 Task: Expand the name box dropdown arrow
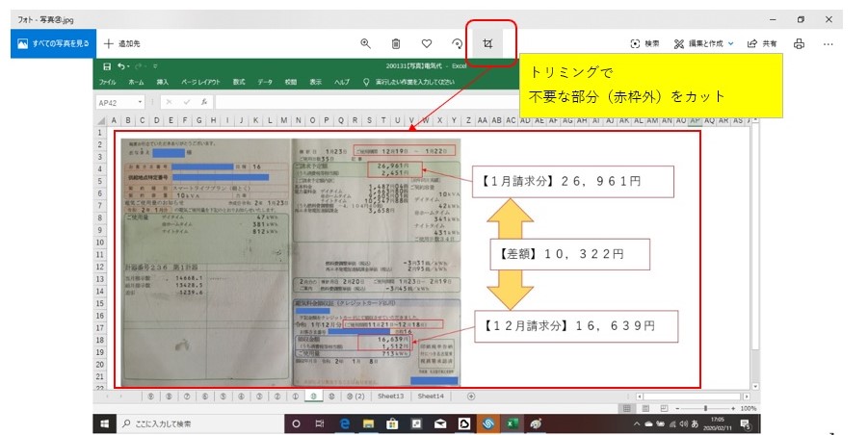[140, 102]
